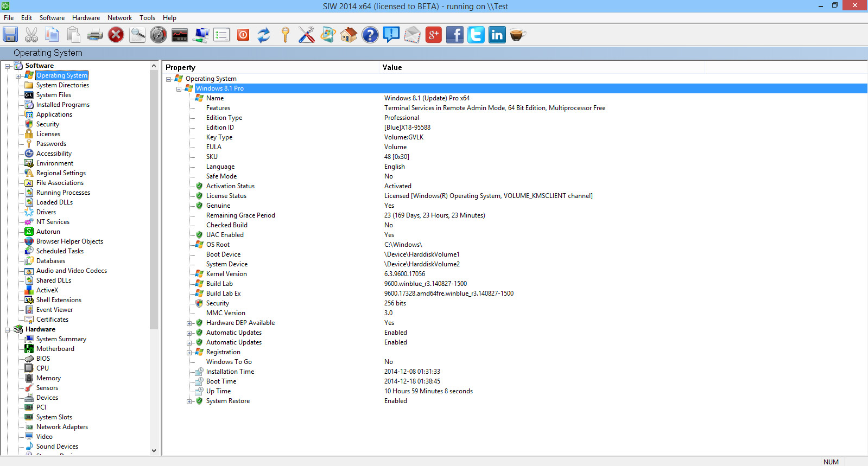
Task: Click the list options toolbar icon
Action: (221, 35)
